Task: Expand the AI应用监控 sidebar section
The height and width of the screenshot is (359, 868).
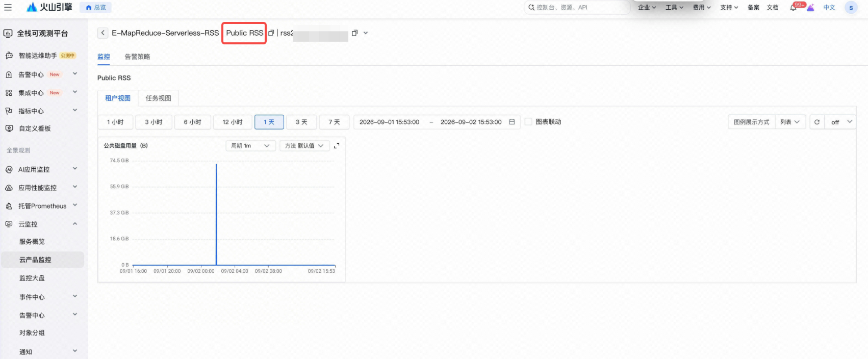Action: click(x=75, y=169)
